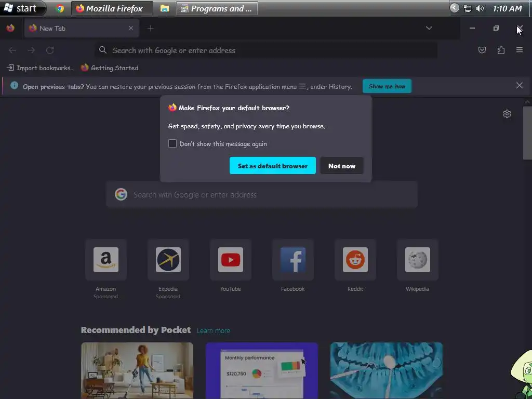This screenshot has height=399, width=532.
Task: Go forward with the forward arrow
Action: [x=31, y=50]
